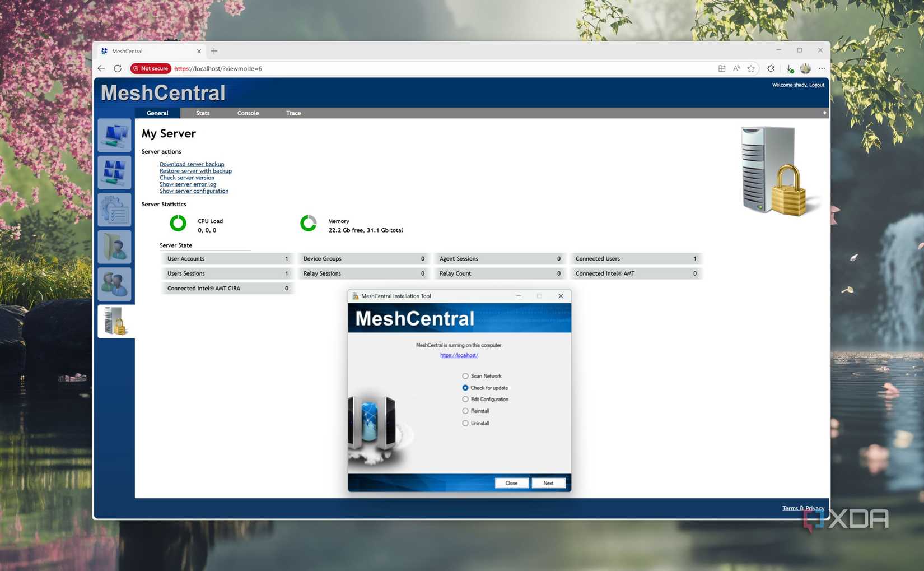
Task: Click Show server error log link
Action: 188,184
